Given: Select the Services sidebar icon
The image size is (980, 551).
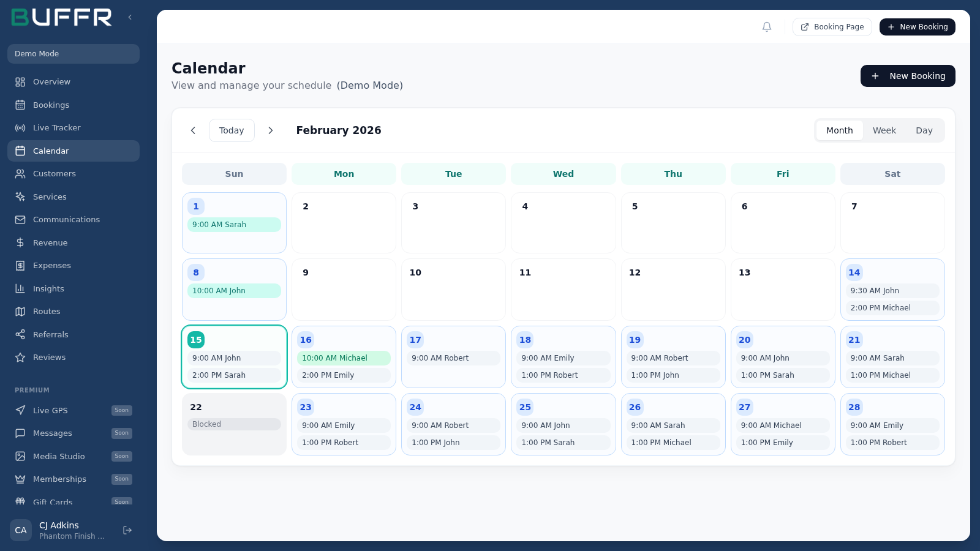Looking at the screenshot, I should [20, 197].
